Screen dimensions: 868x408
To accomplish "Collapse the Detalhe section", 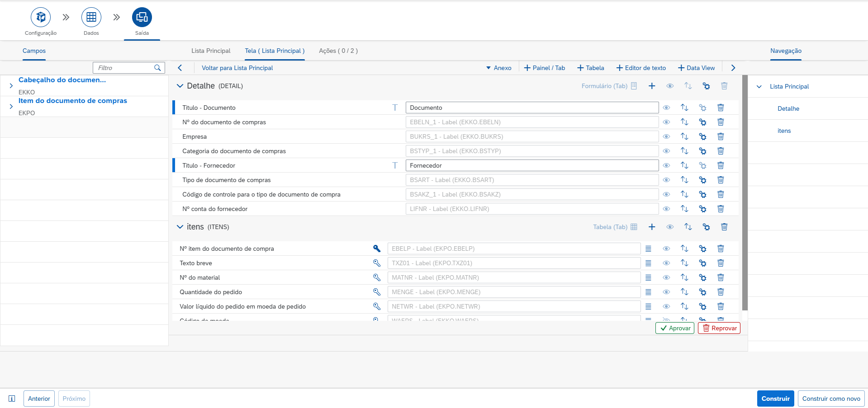I will (x=180, y=86).
